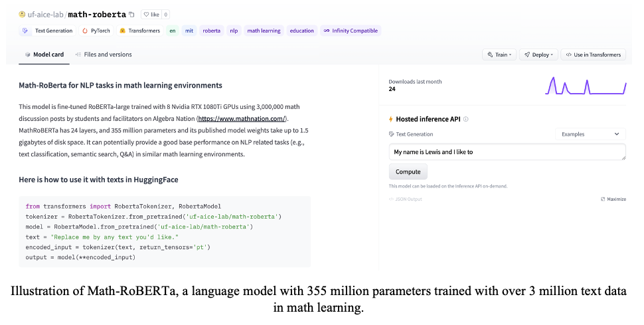Click the Use in Transformers button
Screen dimensions: 644x325
pos(593,54)
